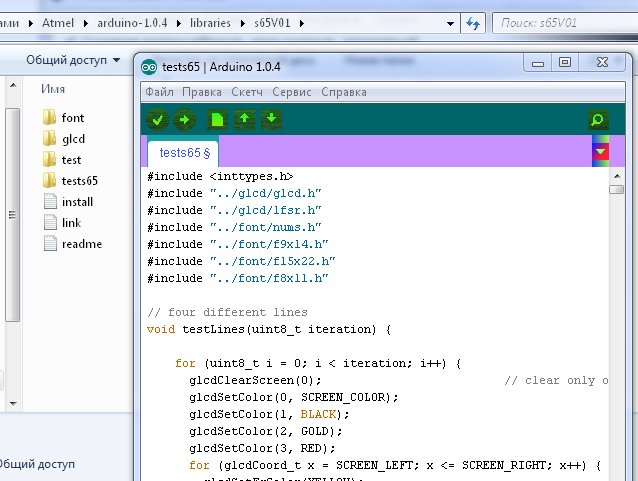638x481 pixels.
Task: Click s65V01 in the address path
Action: click(272, 23)
